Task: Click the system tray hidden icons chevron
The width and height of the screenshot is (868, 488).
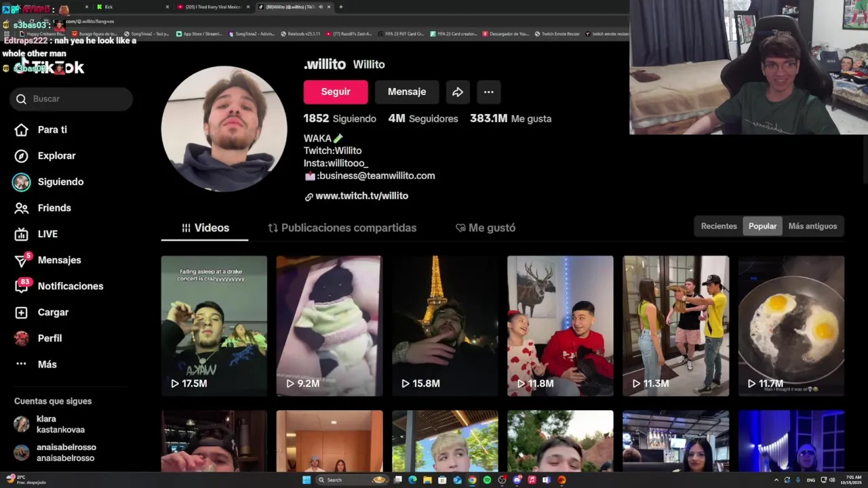Action: click(776, 480)
